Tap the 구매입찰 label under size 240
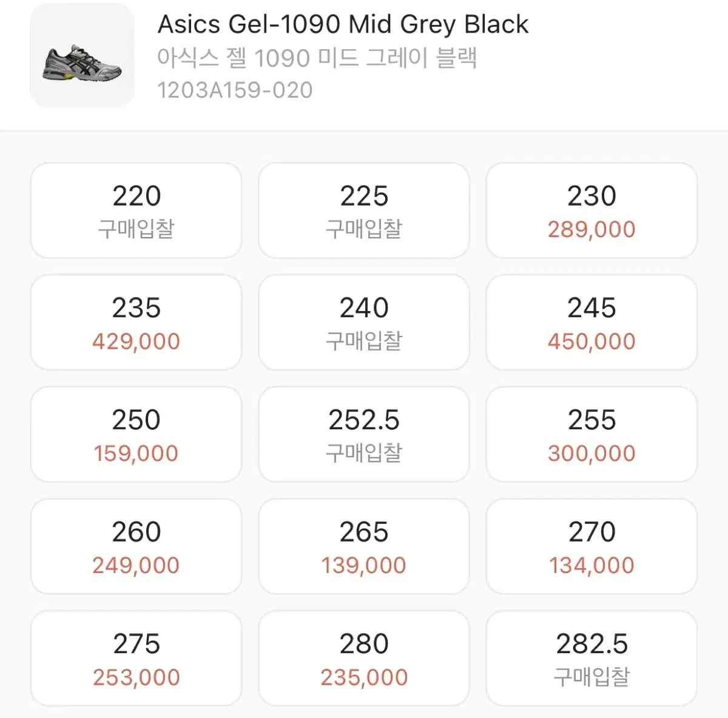 (364, 341)
